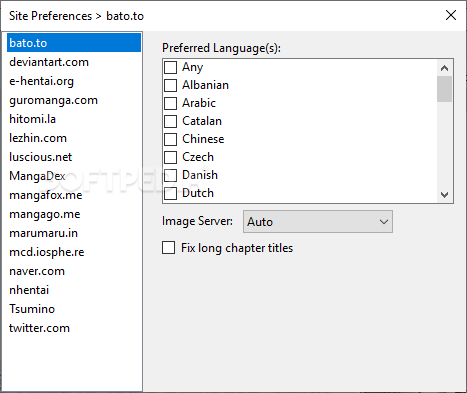This screenshot has width=467, height=393.
Task: Tick the Danish language checkbox
Action: [170, 175]
